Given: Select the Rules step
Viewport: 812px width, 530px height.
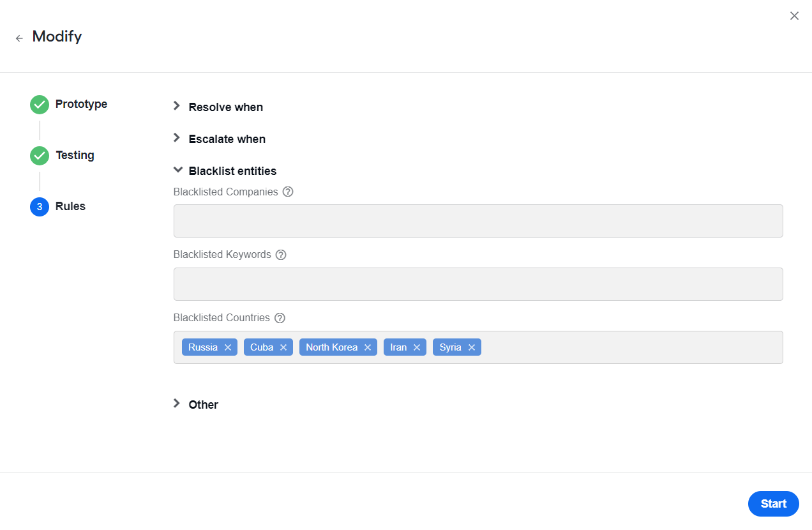Looking at the screenshot, I should (58, 206).
